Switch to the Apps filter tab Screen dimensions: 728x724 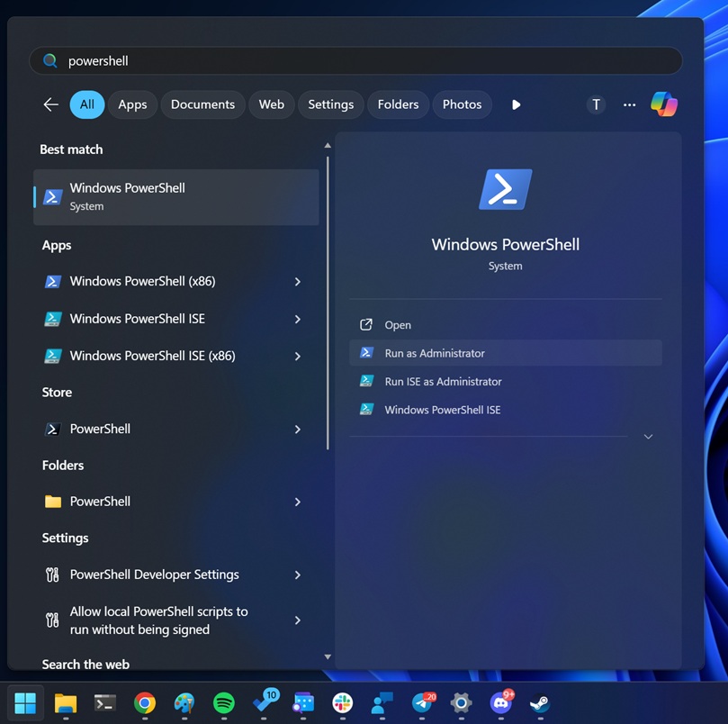pyautogui.click(x=132, y=104)
